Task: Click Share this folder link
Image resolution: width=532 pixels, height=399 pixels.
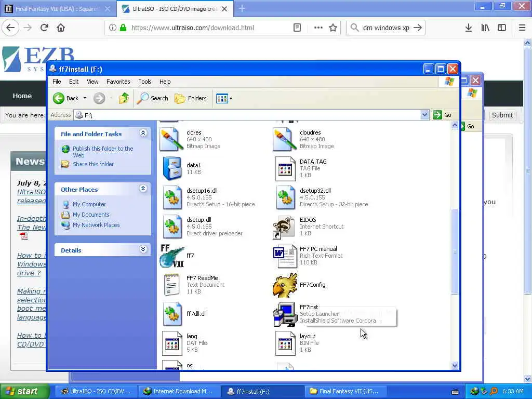Action: (x=94, y=164)
